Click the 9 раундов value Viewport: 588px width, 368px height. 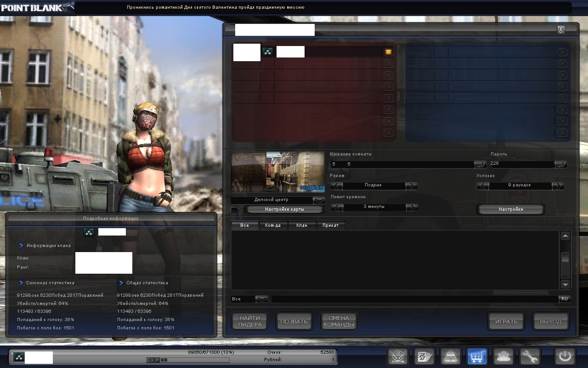(520, 186)
